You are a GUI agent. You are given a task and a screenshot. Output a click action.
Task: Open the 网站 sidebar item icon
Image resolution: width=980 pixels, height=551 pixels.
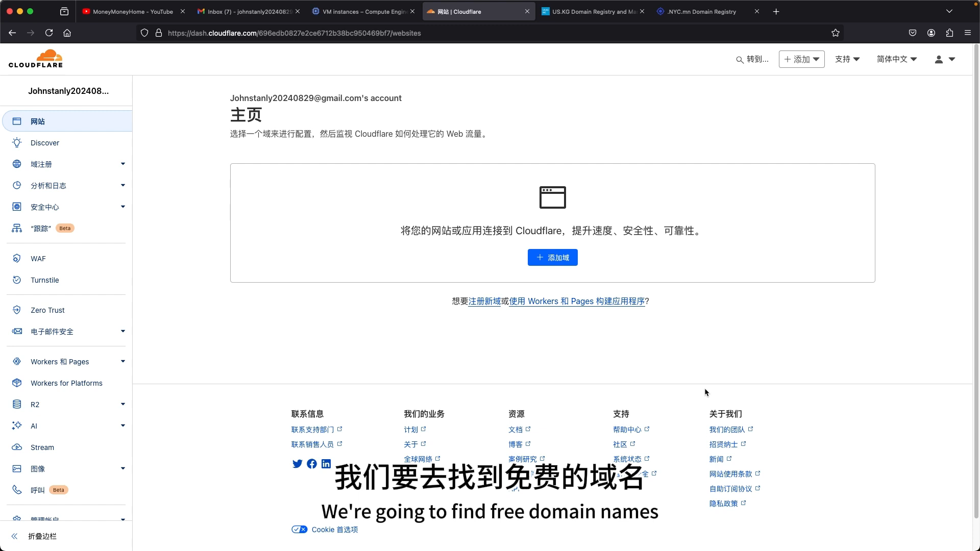pyautogui.click(x=17, y=121)
